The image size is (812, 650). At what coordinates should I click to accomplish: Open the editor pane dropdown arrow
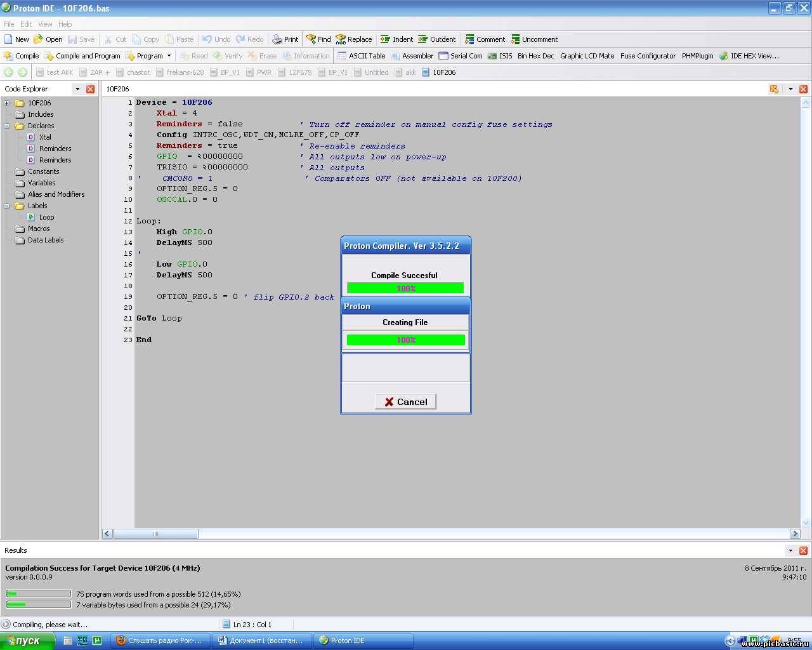790,89
